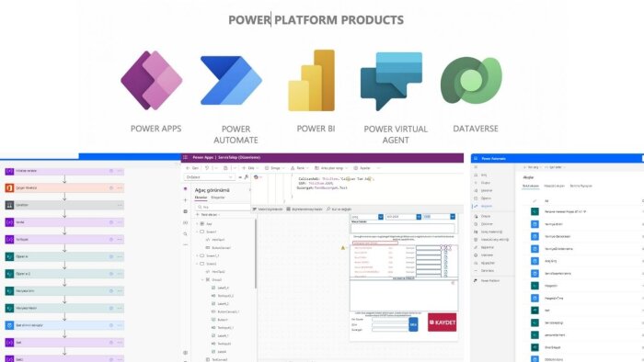Open the ellipsis menu of the orange Office step
The height and width of the screenshot is (362, 644).
pos(120,187)
